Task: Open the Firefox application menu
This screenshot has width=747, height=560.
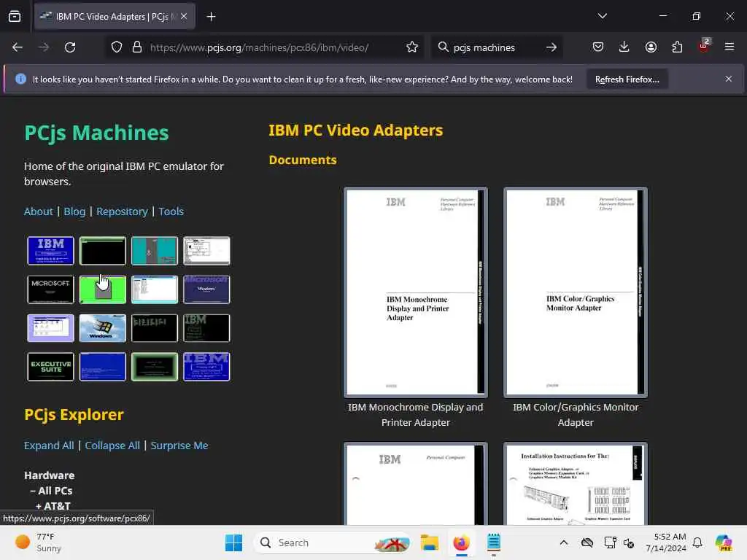Action: 729,47
